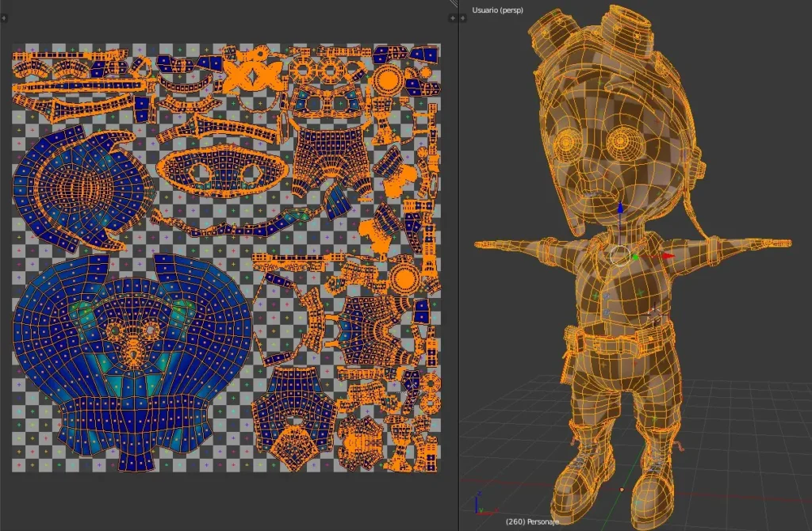Screen dimensions: 812x531
Task: Click the area split corner widget of UV editor
Action: [454, 4]
